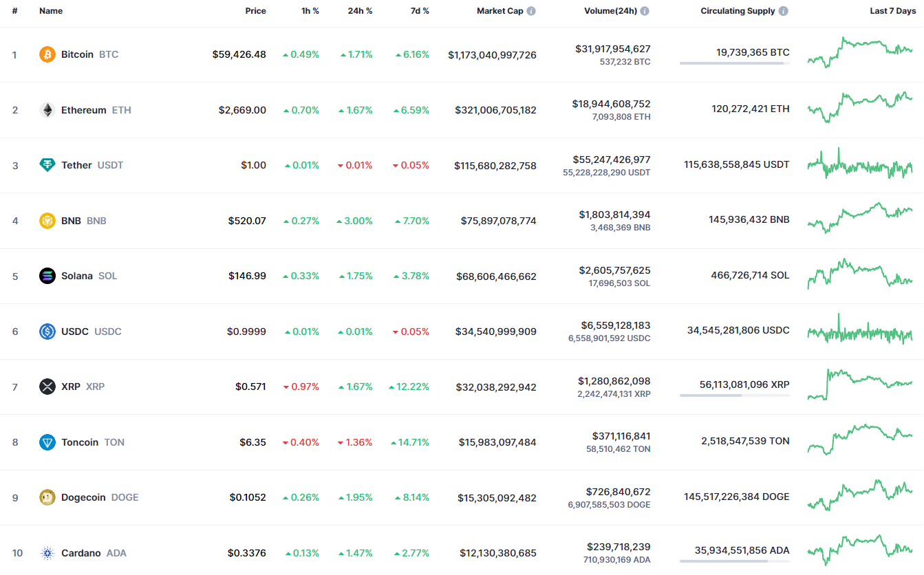
Task: Click the BNB yellow logo icon
Action: point(47,221)
